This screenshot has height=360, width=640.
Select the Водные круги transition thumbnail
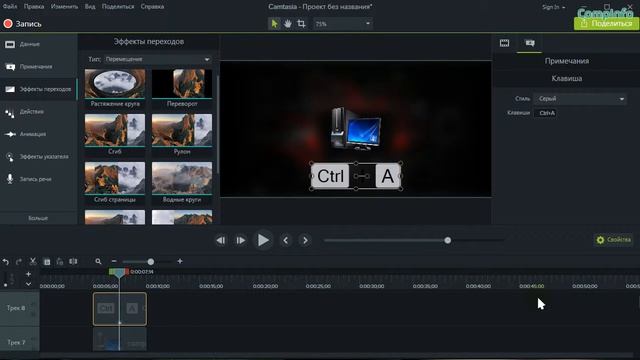182,178
